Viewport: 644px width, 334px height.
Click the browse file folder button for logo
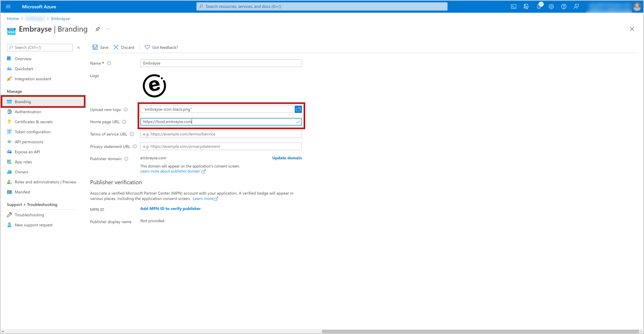tap(298, 109)
